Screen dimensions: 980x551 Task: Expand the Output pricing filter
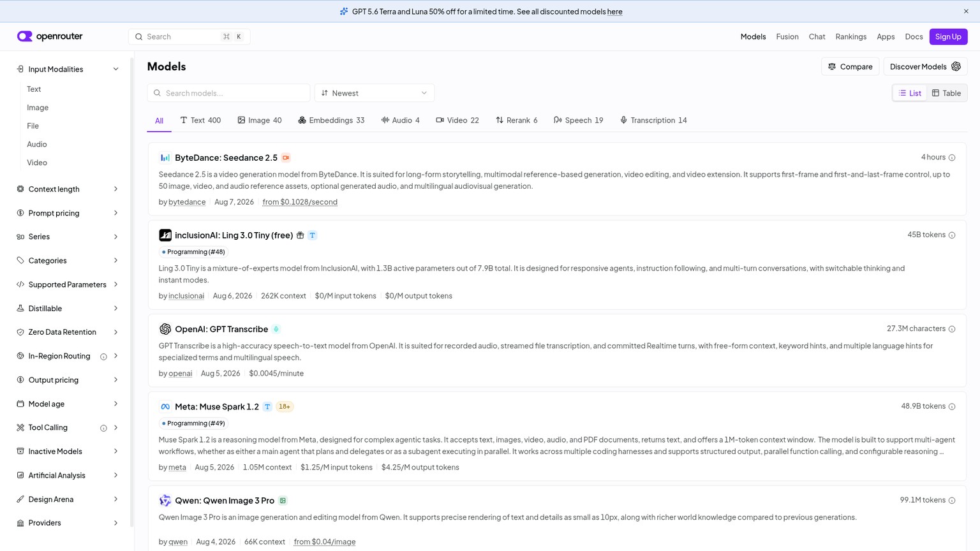click(x=68, y=380)
